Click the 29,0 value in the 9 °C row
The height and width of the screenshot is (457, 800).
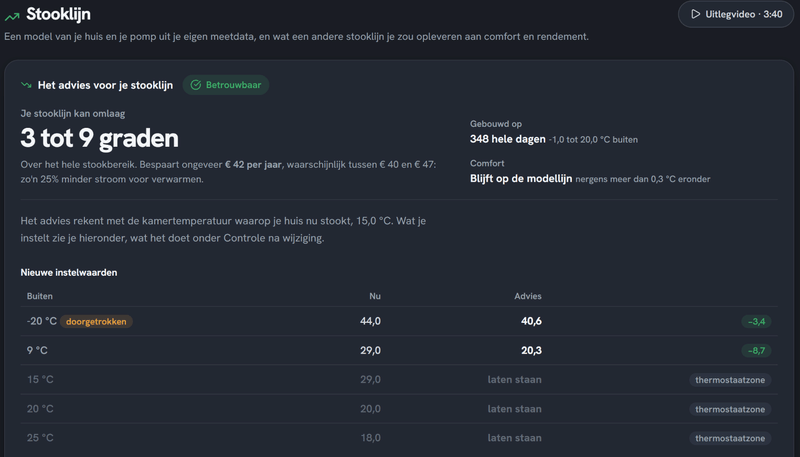click(x=370, y=350)
